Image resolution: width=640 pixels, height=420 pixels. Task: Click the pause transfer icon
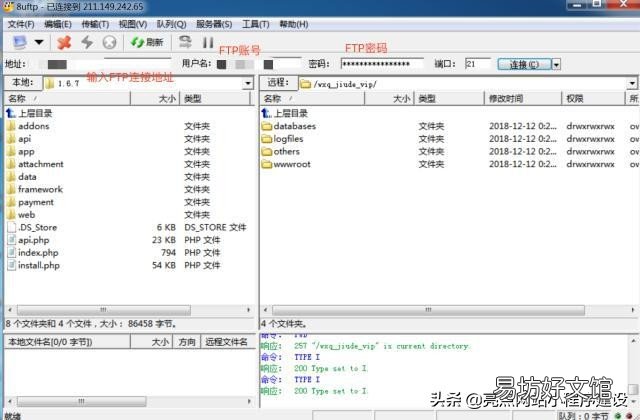pos(208,42)
